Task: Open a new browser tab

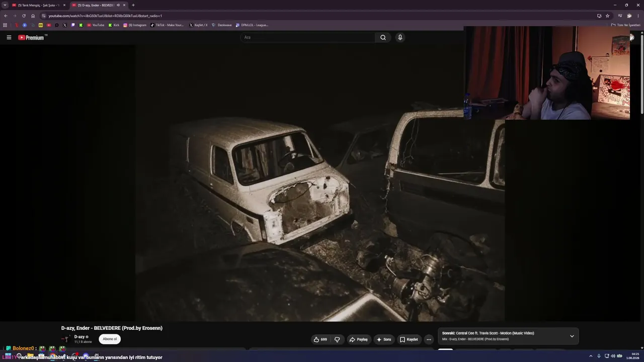Action: coord(133,5)
